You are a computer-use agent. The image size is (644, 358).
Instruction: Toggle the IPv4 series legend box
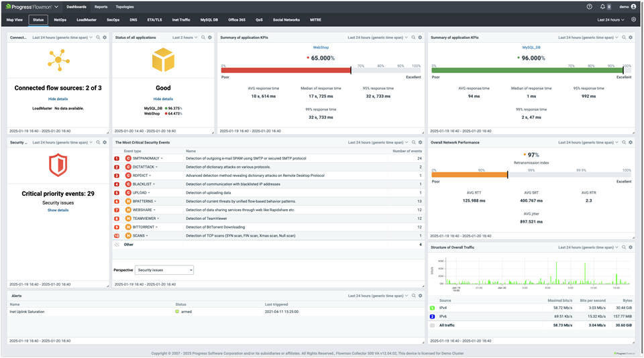433,308
